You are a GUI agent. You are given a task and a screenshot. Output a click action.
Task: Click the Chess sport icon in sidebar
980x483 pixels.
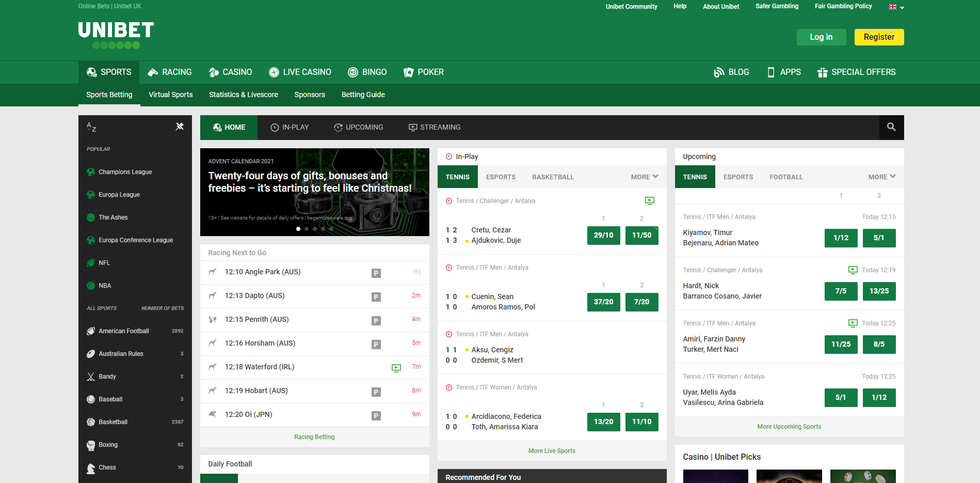(91, 468)
